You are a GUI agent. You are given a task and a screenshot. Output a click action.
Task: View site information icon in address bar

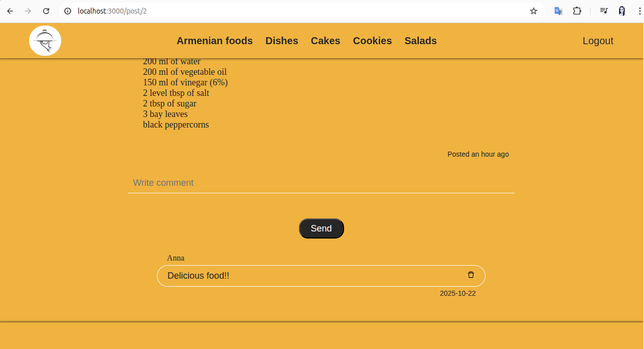coord(68,11)
